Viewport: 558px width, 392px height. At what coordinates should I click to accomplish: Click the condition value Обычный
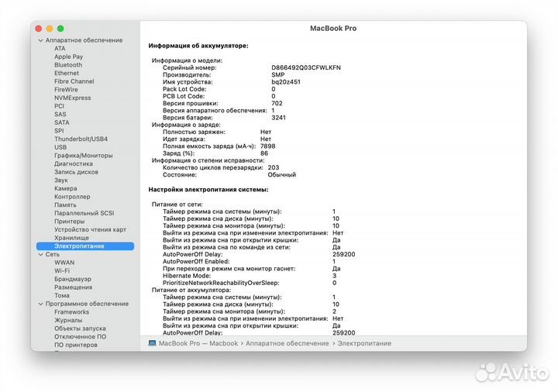click(x=282, y=174)
